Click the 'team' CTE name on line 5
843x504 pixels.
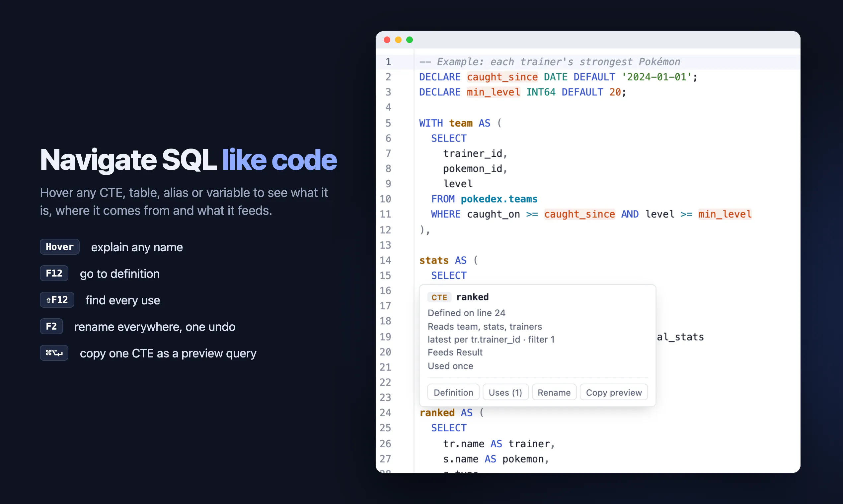(461, 123)
